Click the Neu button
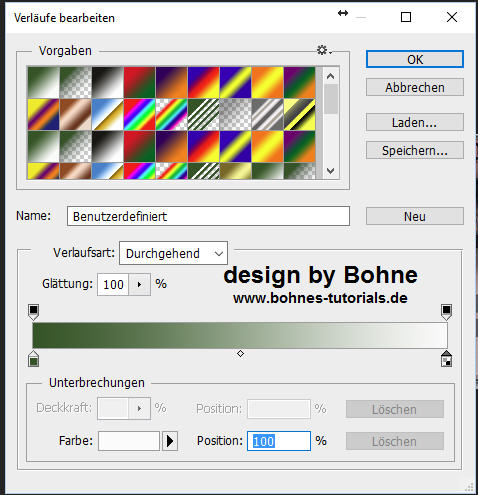478x495 pixels. (415, 216)
